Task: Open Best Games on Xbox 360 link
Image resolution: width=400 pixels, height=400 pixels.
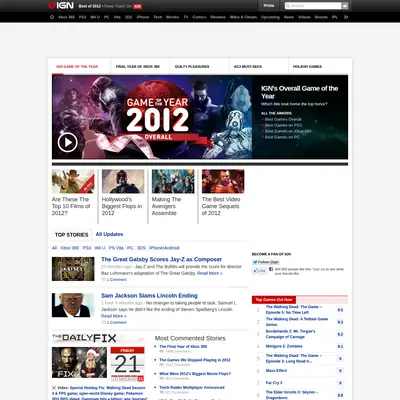Action: 288,131
